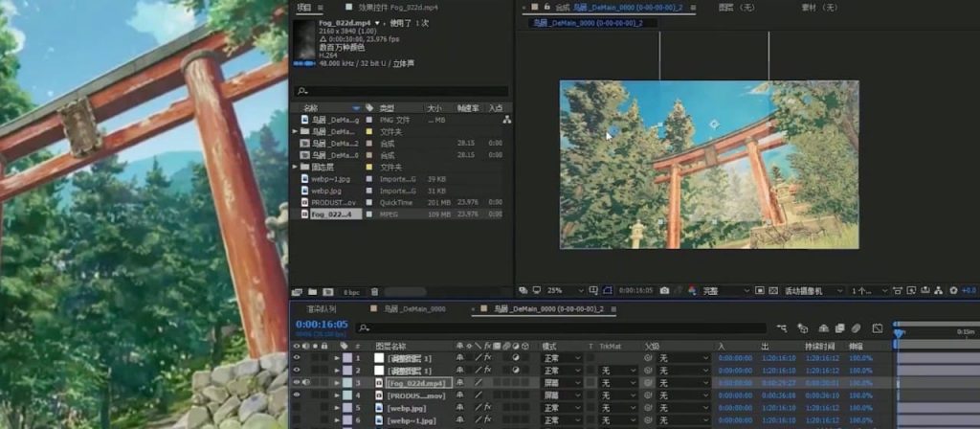Create a new folder in project panel
The image size is (980, 429).
coord(312,292)
